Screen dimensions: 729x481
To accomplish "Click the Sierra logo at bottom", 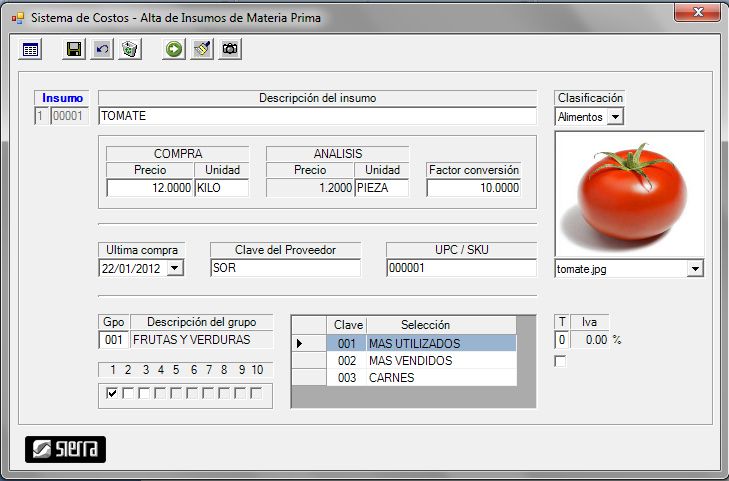I will pyautogui.click(x=65, y=449).
